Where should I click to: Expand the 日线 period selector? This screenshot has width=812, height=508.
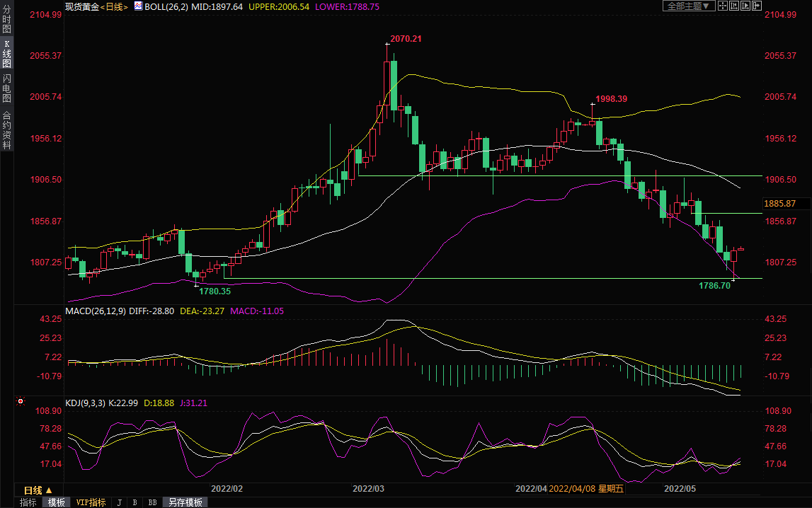[x=38, y=490]
